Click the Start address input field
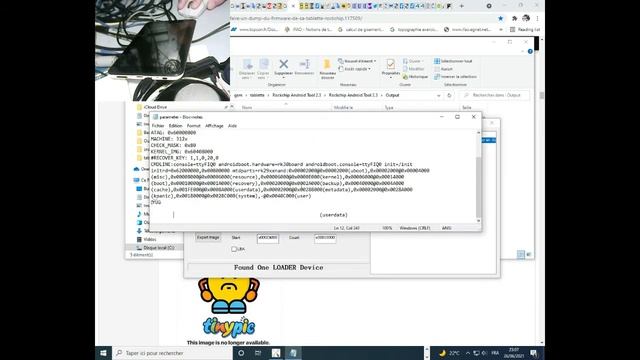The height and width of the screenshot is (360, 640). [x=268, y=238]
